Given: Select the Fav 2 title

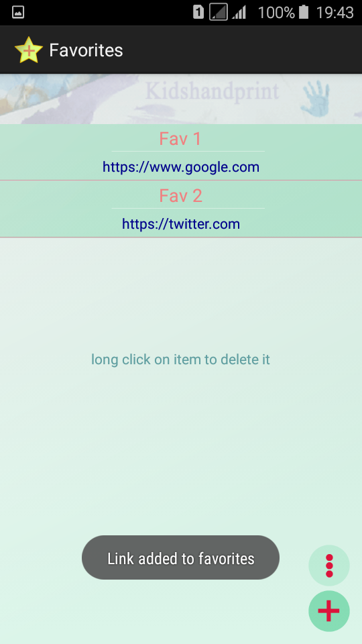Looking at the screenshot, I should pos(180,195).
